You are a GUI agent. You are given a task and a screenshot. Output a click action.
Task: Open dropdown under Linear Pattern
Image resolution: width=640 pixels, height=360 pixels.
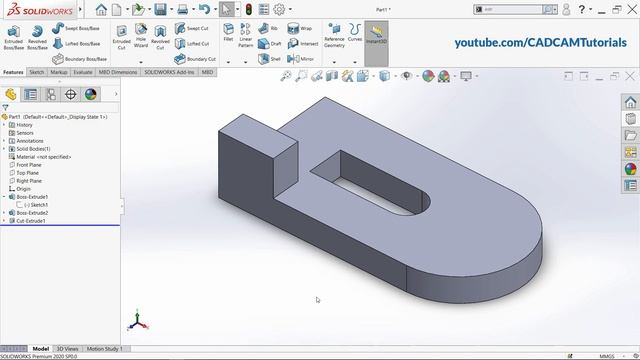tap(245, 62)
